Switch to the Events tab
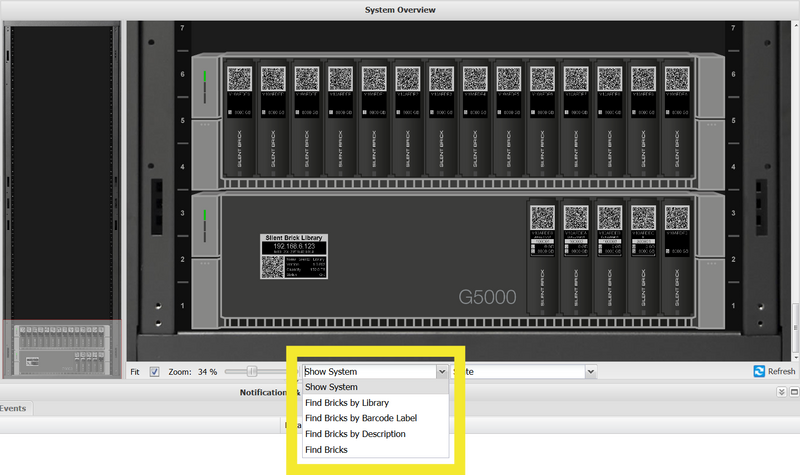 13,408
